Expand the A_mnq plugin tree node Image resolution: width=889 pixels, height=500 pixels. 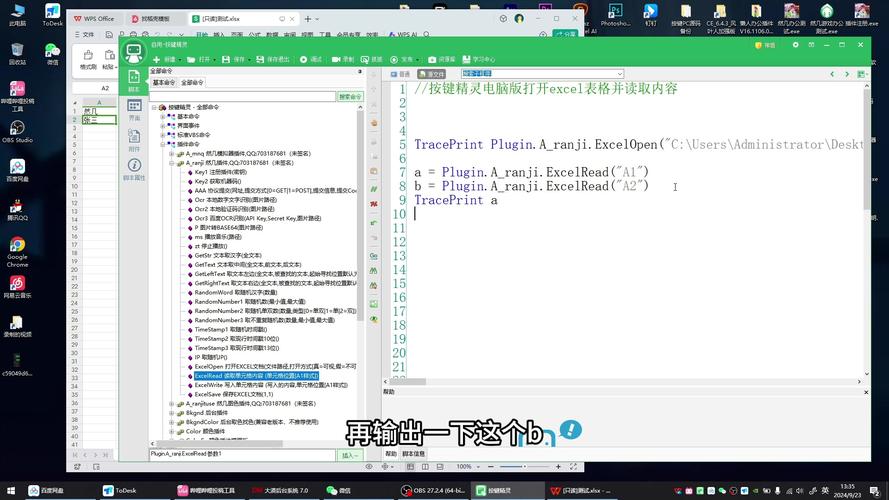(x=171, y=152)
